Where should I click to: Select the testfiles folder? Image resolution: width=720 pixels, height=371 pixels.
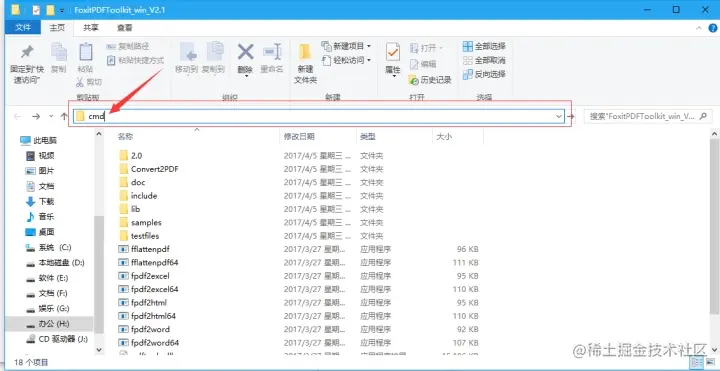[139, 236]
